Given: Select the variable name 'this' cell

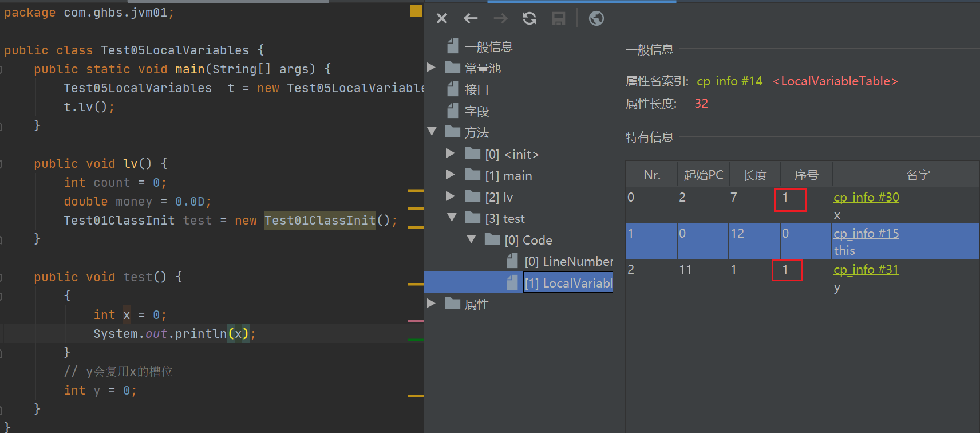Looking at the screenshot, I should pos(844,251).
